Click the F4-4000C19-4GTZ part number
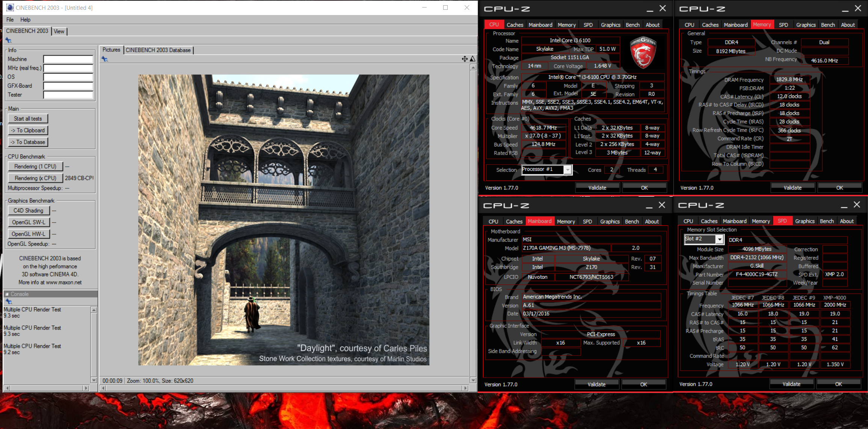Image resolution: width=868 pixels, height=429 pixels. [x=756, y=274]
